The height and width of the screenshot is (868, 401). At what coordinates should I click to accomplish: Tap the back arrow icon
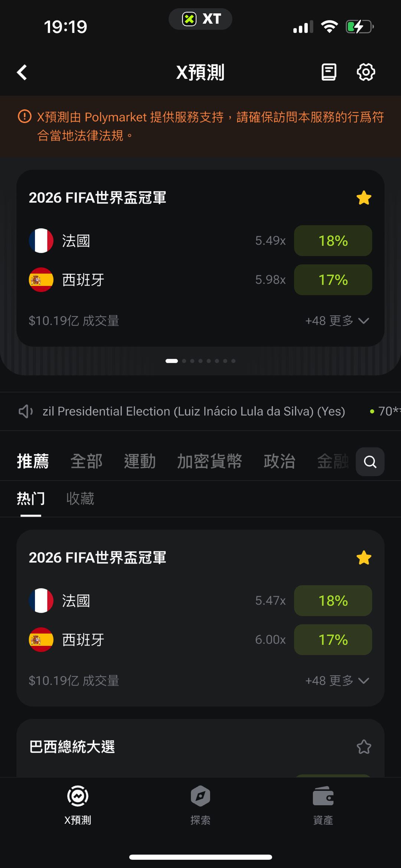[22, 72]
